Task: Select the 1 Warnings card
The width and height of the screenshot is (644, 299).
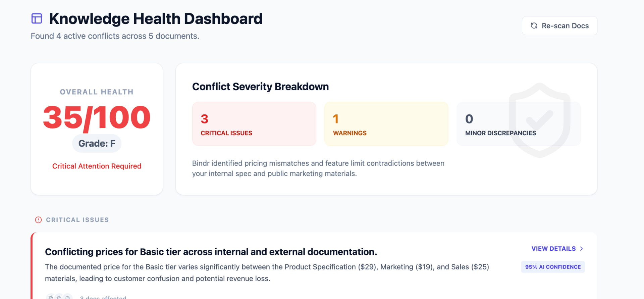Action: coord(386,124)
